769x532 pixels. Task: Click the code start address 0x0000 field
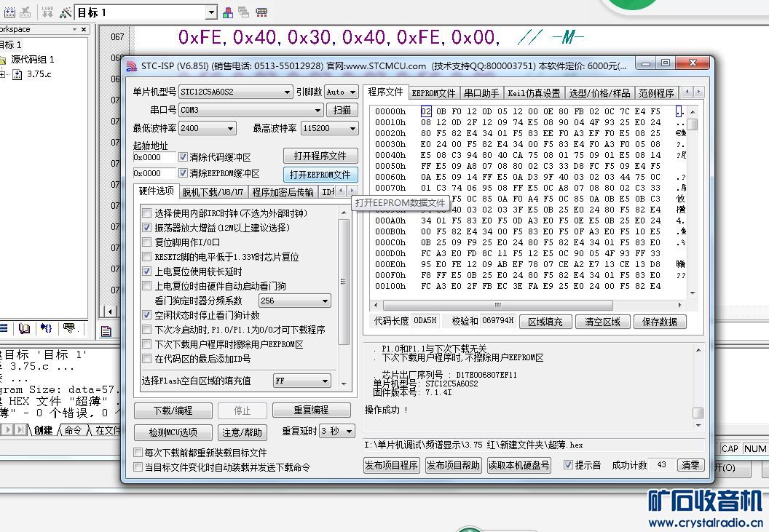[x=154, y=157]
